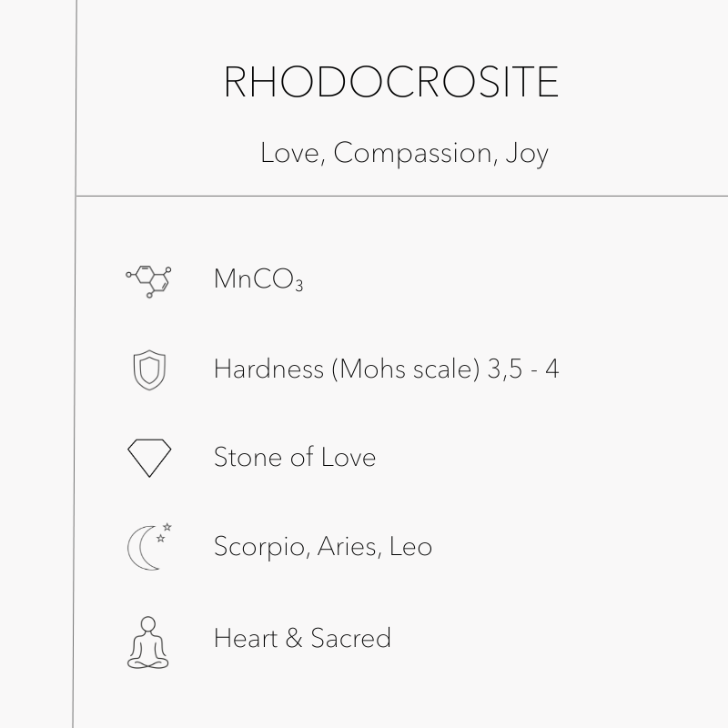The image size is (728, 728).
Task: Select the diamond gemstone icon
Action: click(149, 458)
